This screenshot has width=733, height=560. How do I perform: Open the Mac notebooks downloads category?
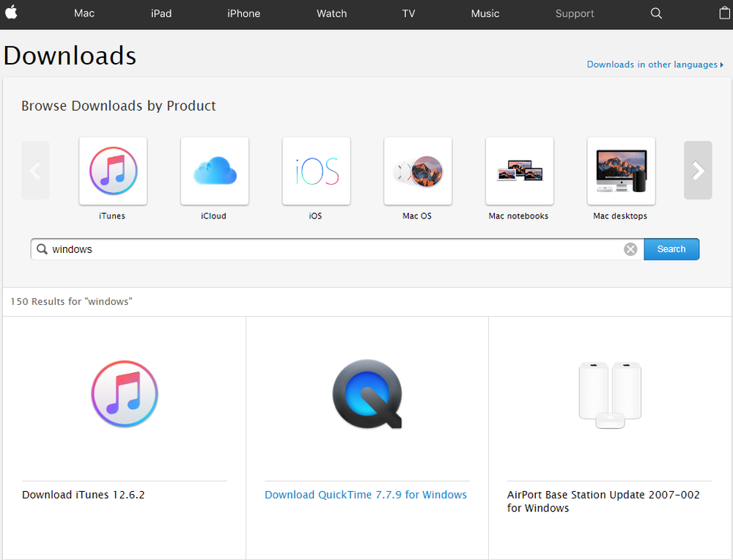(x=519, y=170)
